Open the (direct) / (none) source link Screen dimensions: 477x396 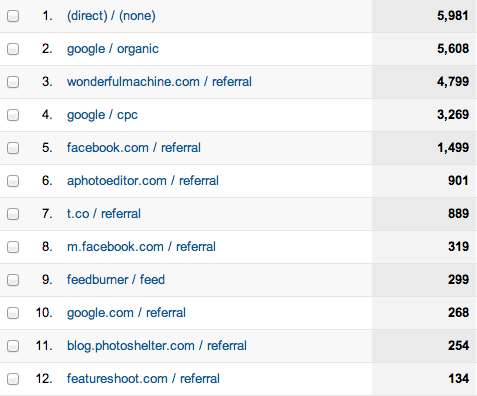[111, 16]
